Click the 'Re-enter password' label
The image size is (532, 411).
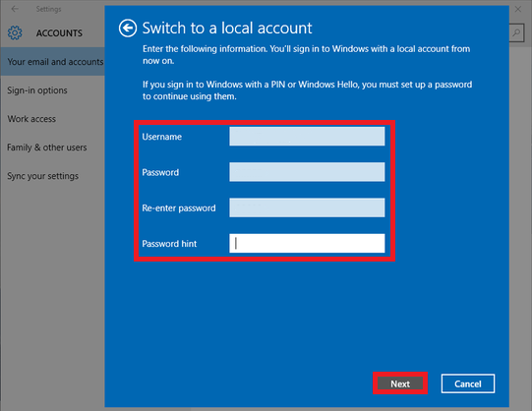point(179,207)
